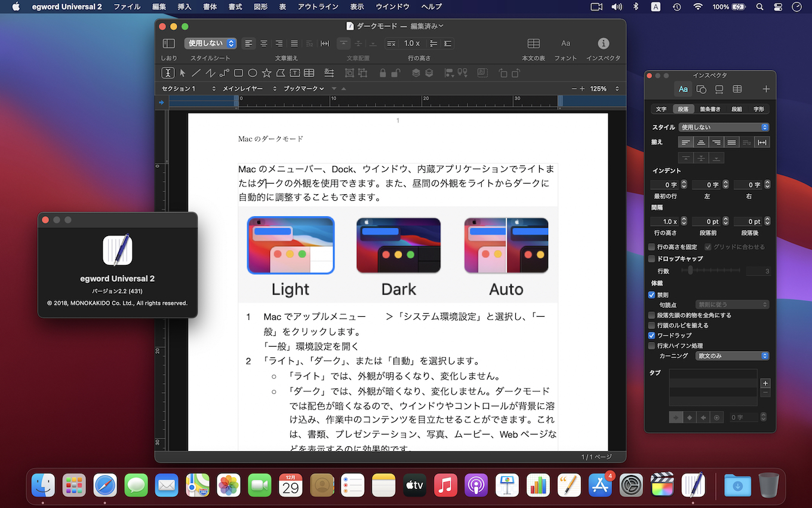Select the bezier curve tool

224,73
